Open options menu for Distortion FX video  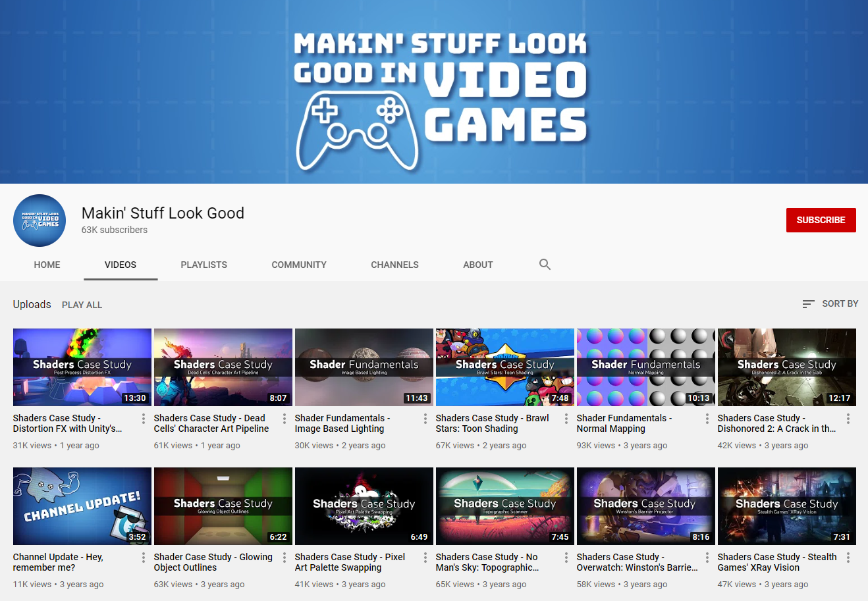point(144,419)
